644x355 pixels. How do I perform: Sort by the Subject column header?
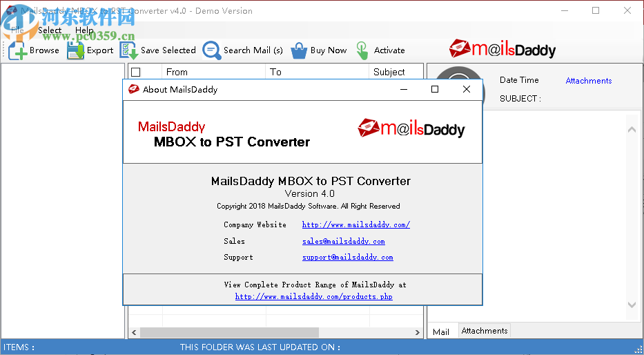coord(396,72)
